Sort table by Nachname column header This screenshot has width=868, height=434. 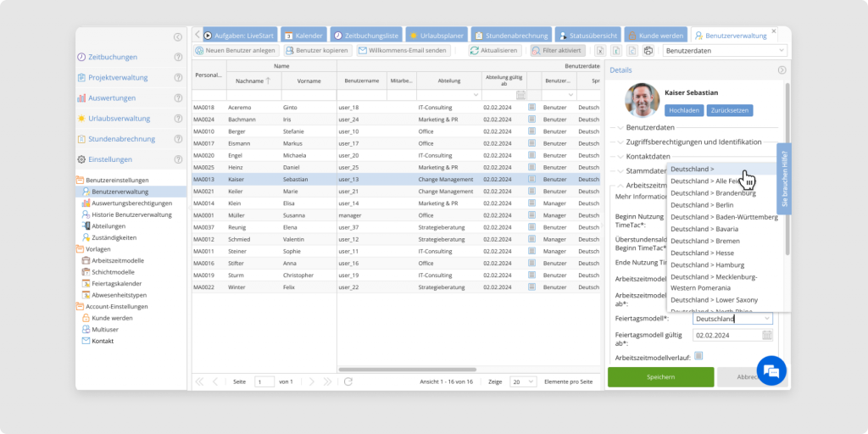pyautogui.click(x=253, y=81)
